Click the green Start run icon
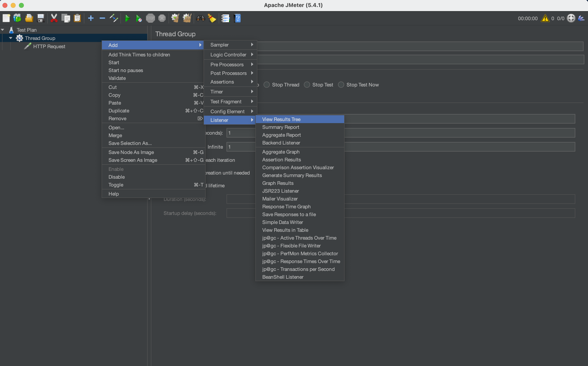This screenshot has width=588, height=366. point(127,18)
